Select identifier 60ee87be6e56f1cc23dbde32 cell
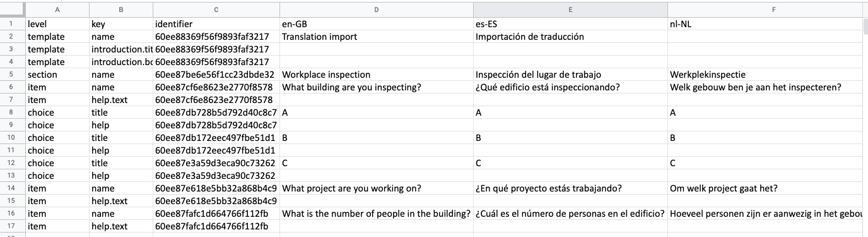This screenshot has height=237, width=868. tap(216, 75)
